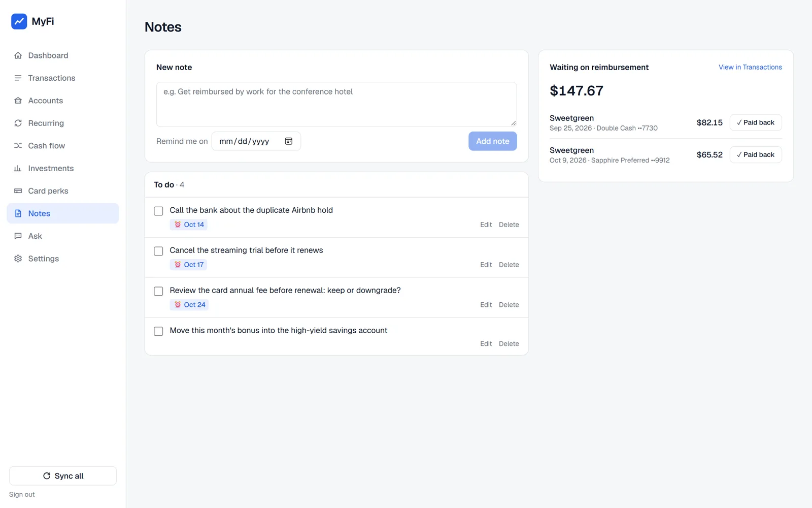812x508 pixels.
Task: Click the Investments bar chart icon
Action: [x=18, y=168]
